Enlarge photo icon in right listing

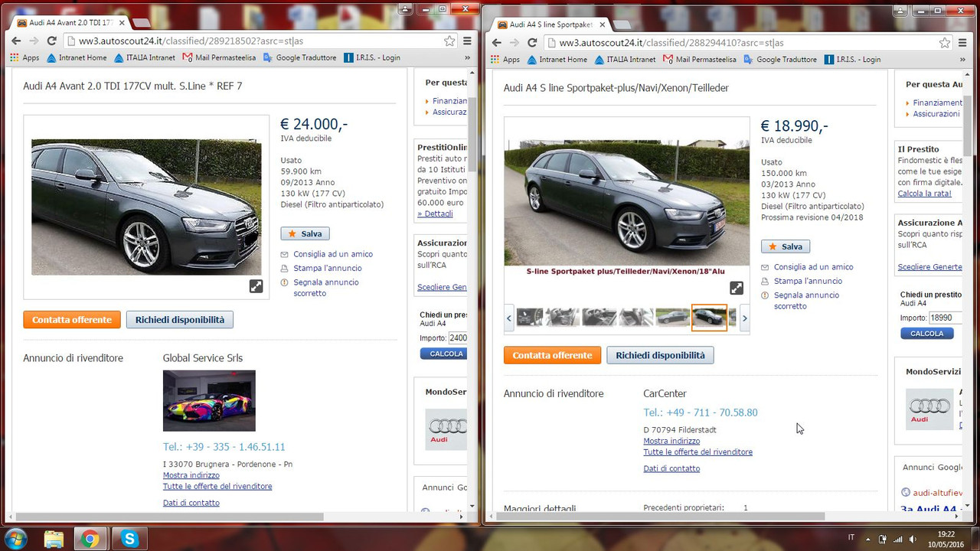736,288
